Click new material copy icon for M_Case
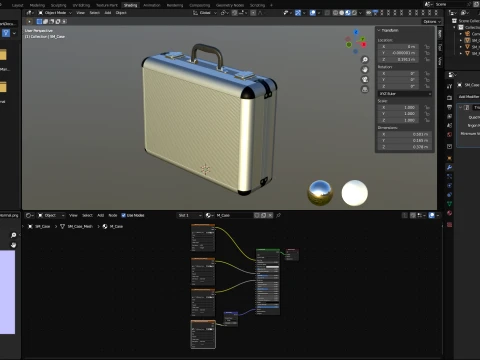This screenshot has width=480, height=360. 263,215
